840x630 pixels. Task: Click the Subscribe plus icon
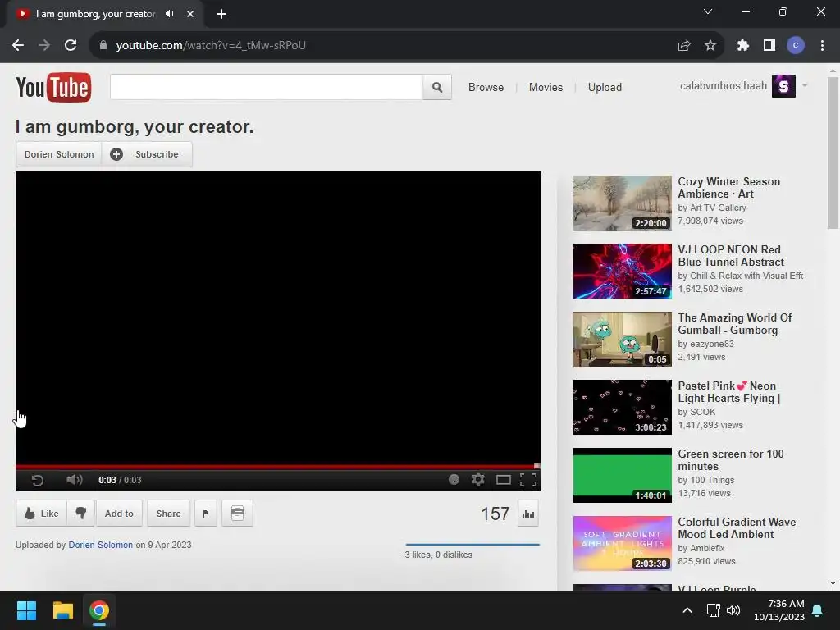[116, 154]
